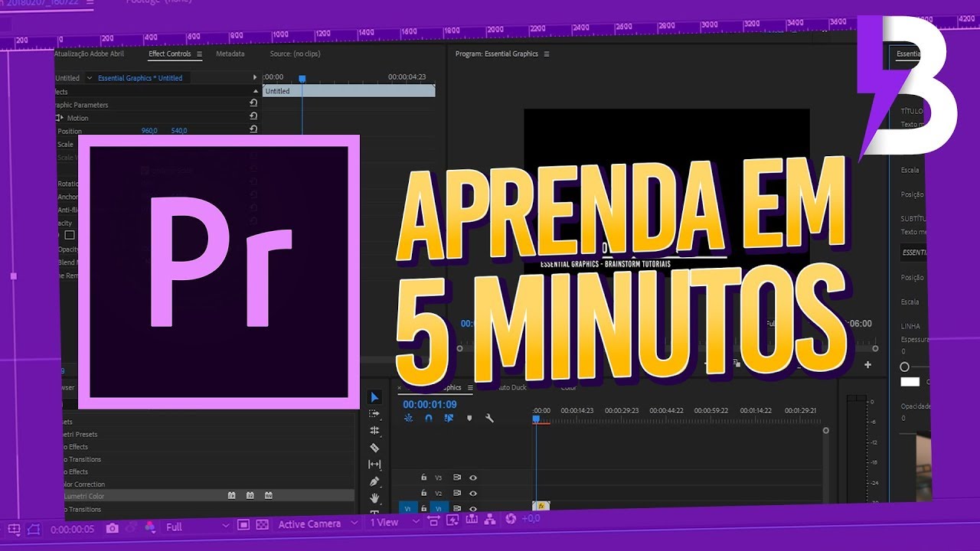Screen dimensions: 980x551
Task: Toggle V1 track output eye
Action: point(473,509)
